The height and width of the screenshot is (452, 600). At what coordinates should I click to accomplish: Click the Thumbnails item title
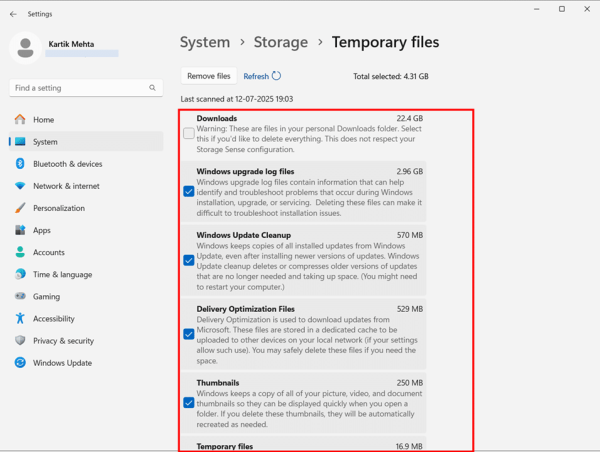click(x=218, y=383)
